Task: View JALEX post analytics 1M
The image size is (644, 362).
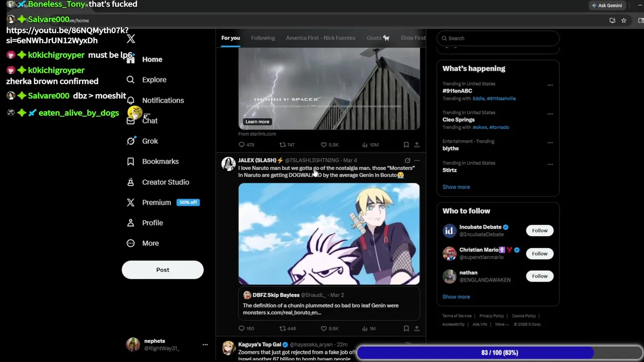Action: tap(369, 329)
